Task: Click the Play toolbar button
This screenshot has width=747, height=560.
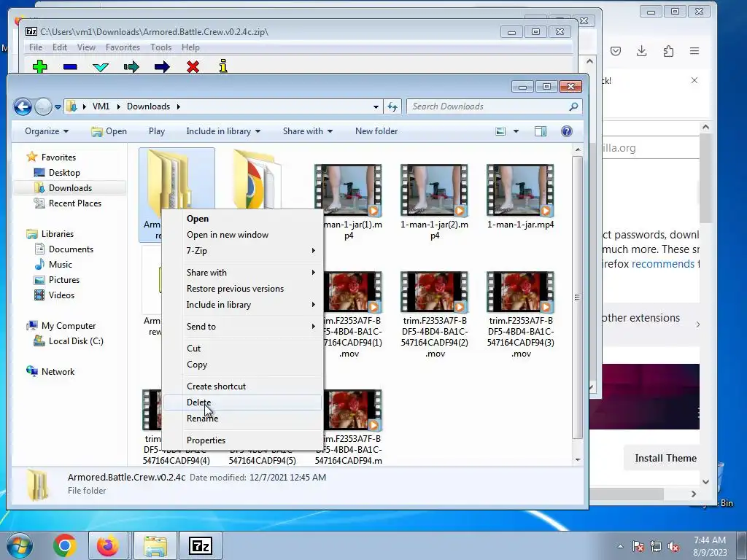Action: coord(157,131)
